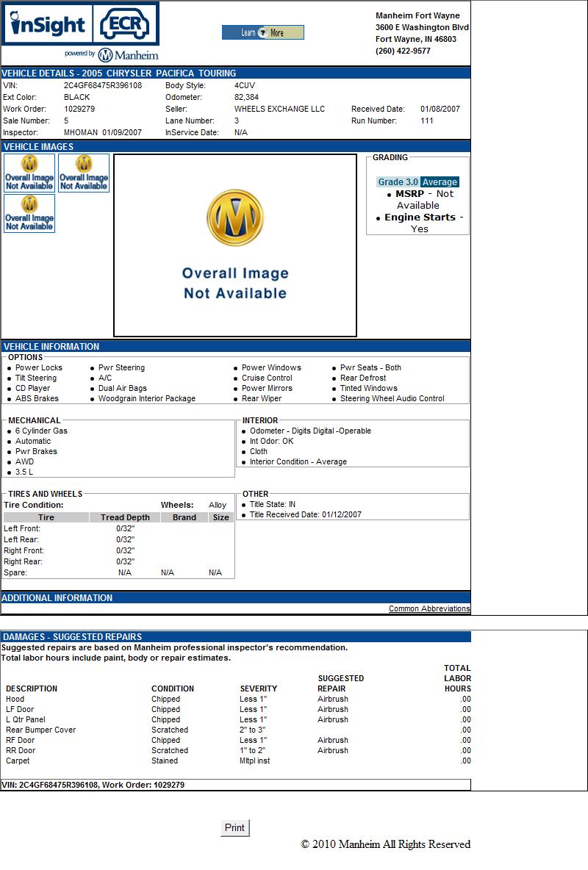Click the ECR car logo
The height and width of the screenshot is (870, 588).
[125, 24]
